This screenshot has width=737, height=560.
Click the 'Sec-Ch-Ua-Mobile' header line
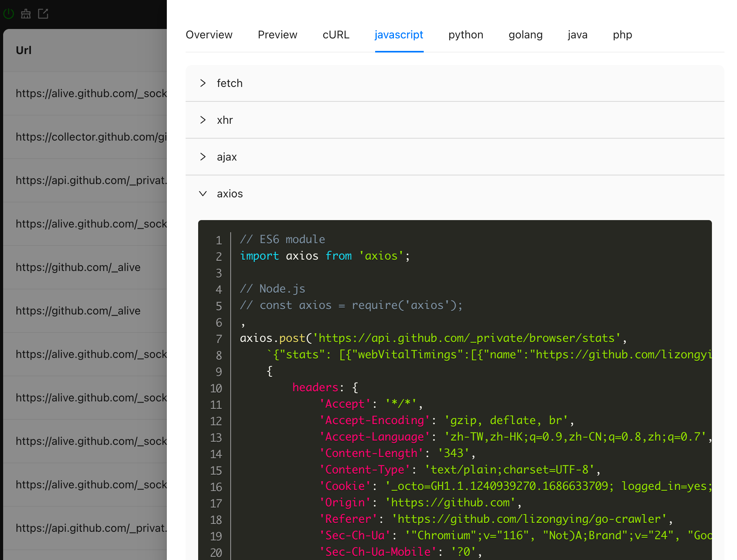click(401, 552)
